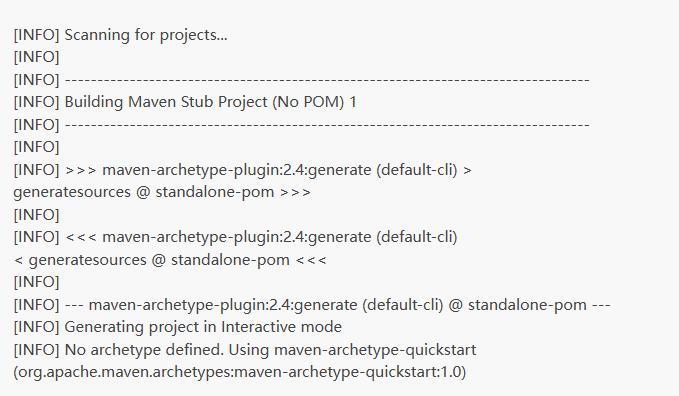The height and width of the screenshot is (396, 679).
Task: Click the 'Scanning for projects...' log line
Action: tap(120, 35)
